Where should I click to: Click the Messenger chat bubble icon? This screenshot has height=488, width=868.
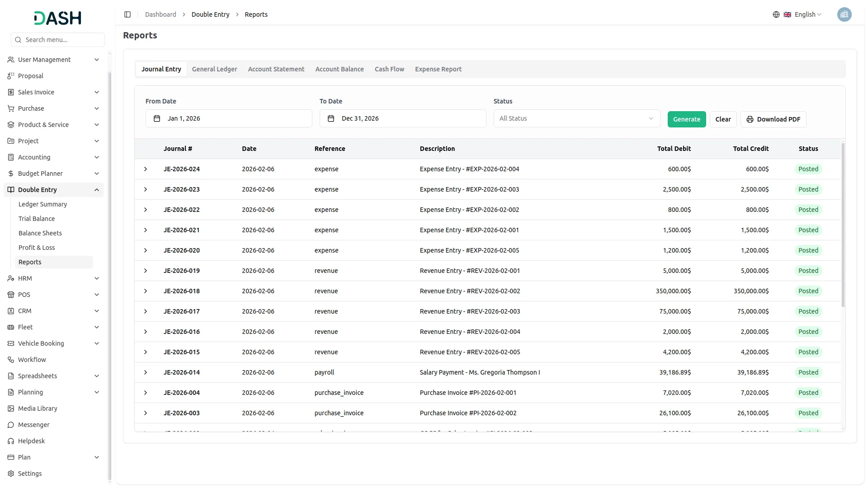pyautogui.click(x=11, y=425)
